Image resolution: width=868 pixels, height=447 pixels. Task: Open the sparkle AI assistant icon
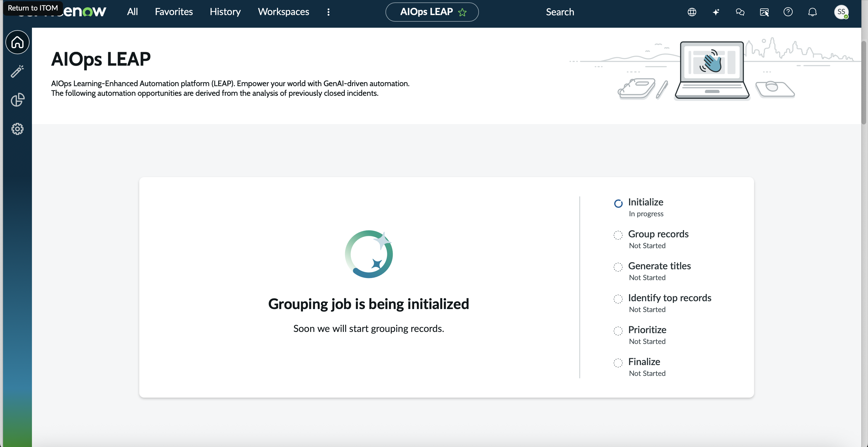(716, 12)
